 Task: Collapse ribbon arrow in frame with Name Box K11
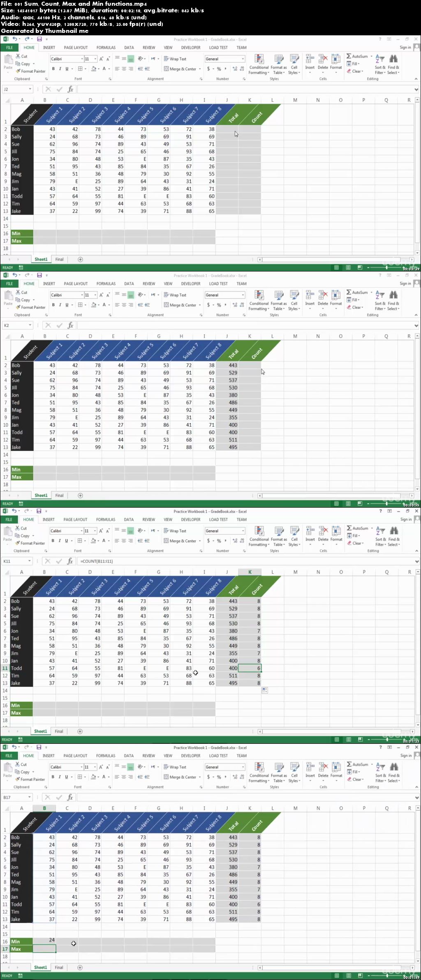pos(416,550)
